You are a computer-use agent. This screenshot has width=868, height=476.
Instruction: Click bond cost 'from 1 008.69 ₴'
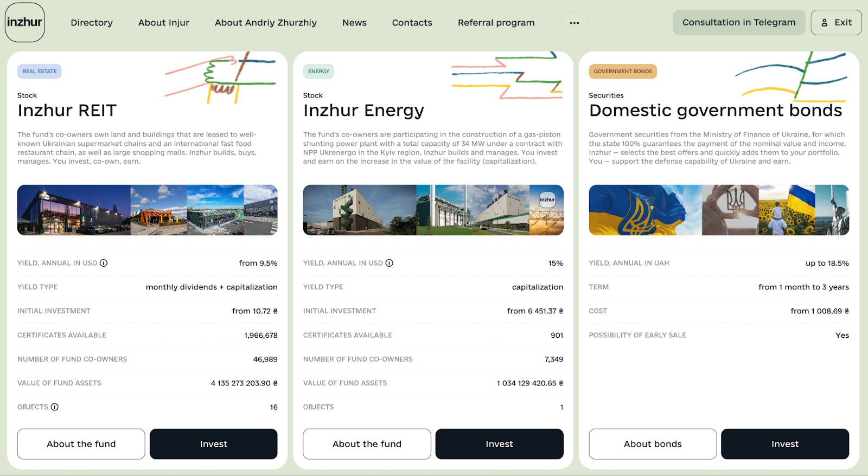click(820, 311)
